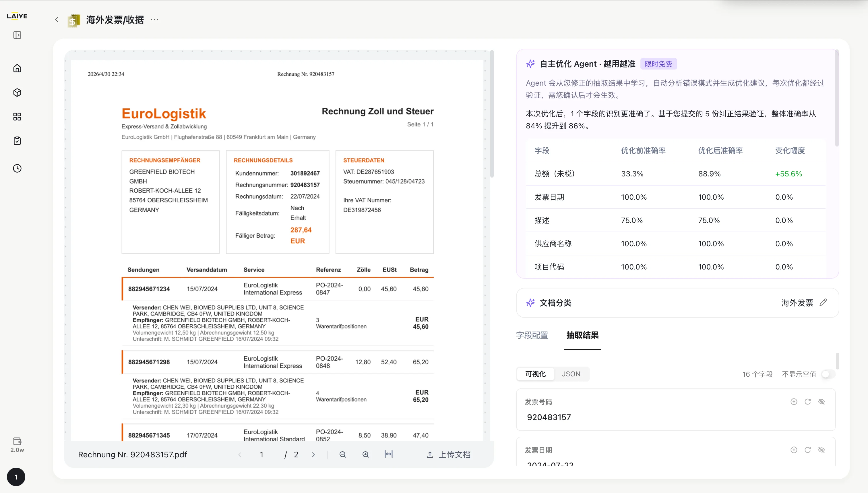
Task: Click the 2.0w label under wallet
Action: pos(17,450)
